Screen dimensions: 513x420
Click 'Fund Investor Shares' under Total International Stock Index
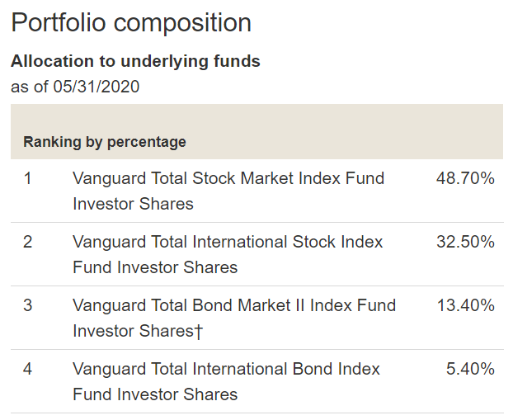tap(155, 267)
